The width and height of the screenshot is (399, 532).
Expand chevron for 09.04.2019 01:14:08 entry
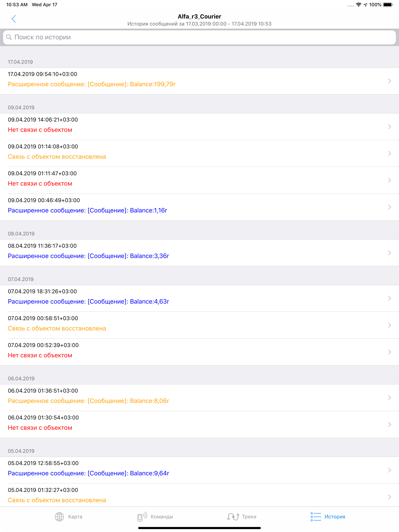(390, 153)
